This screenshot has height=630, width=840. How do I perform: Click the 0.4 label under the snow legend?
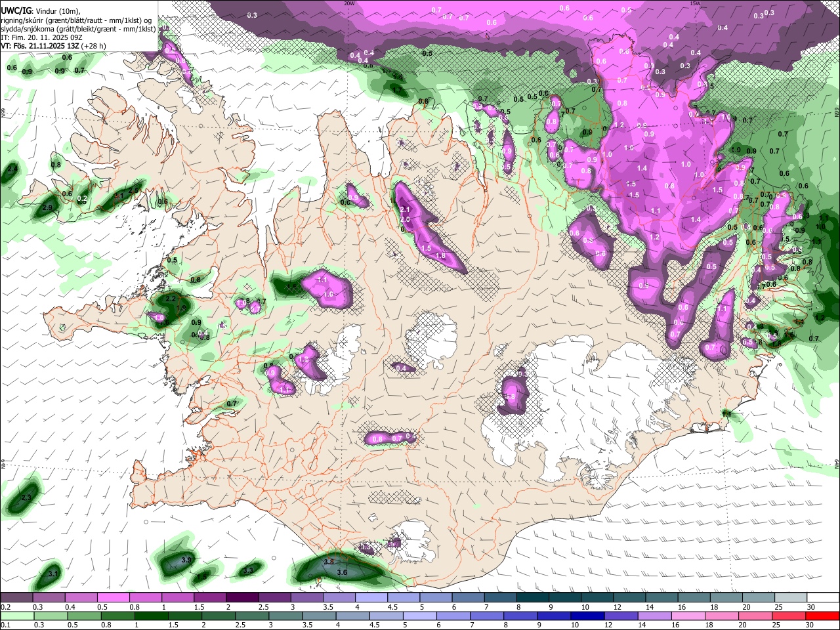(x=70, y=607)
